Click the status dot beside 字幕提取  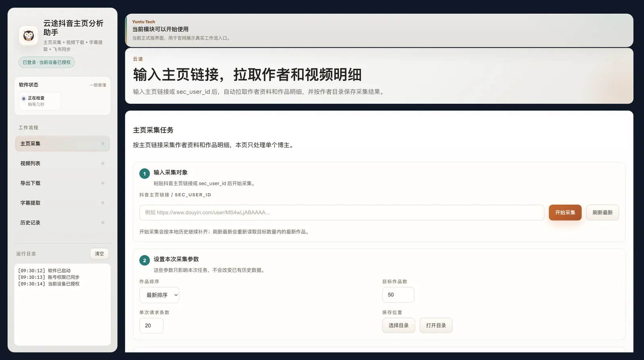(x=103, y=203)
